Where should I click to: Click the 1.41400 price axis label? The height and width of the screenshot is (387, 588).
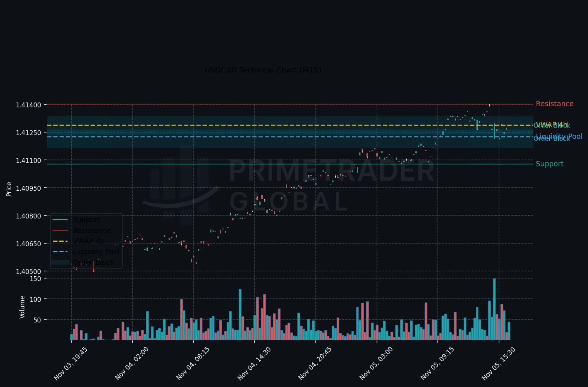point(29,105)
